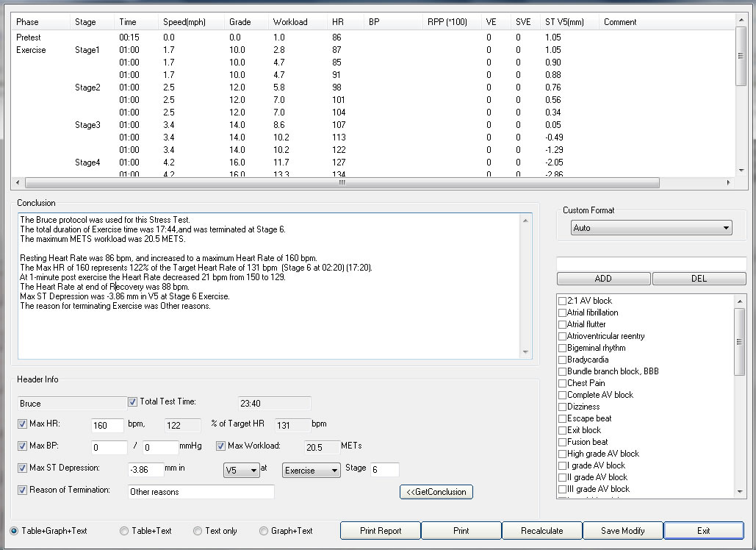This screenshot has width=756, height=550.
Task: Expand the V5 lead dropdown
Action: (242, 471)
